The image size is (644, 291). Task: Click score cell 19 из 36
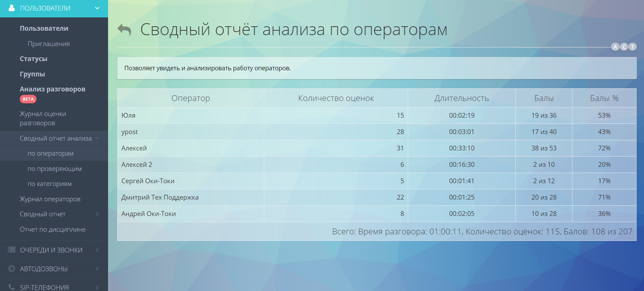point(544,115)
